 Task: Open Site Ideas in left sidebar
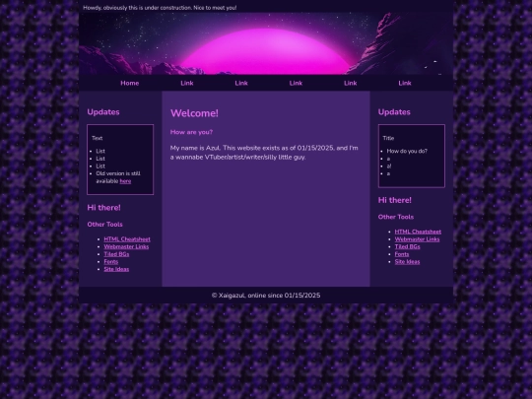click(x=116, y=269)
